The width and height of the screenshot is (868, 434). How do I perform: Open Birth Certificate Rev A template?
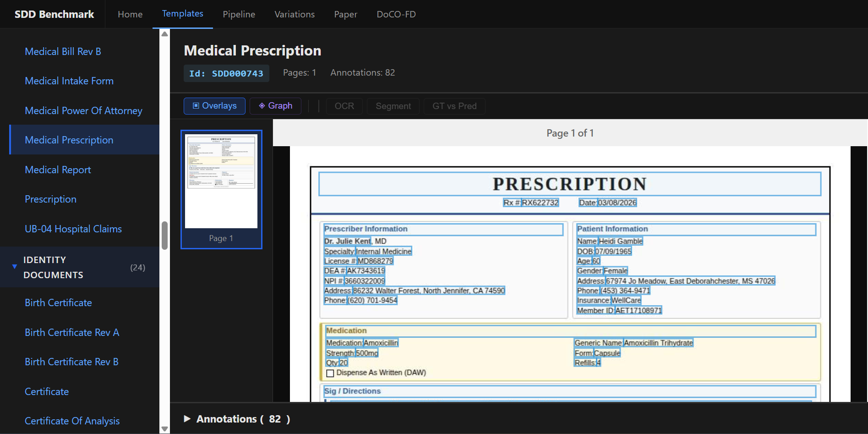point(72,332)
